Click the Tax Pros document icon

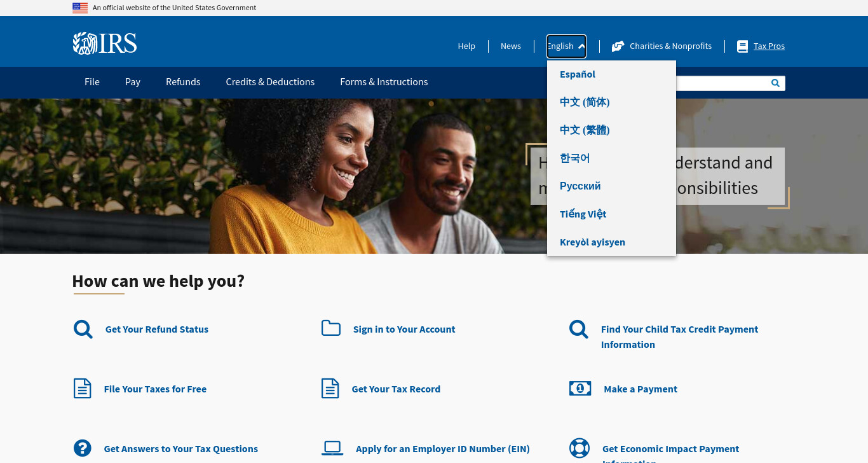[742, 46]
